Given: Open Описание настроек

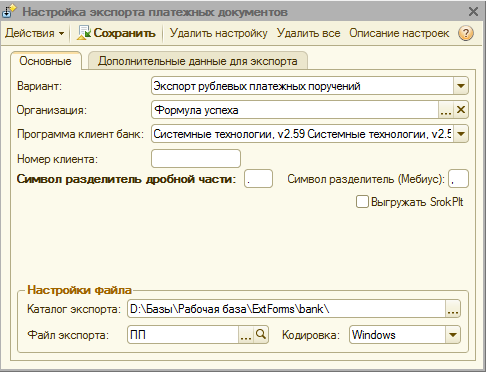Looking at the screenshot, I should coord(399,33).
